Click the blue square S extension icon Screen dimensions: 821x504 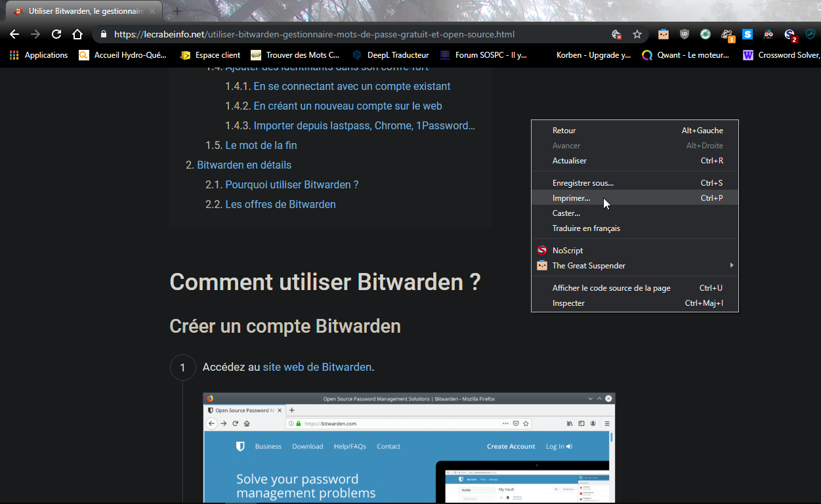[747, 34]
